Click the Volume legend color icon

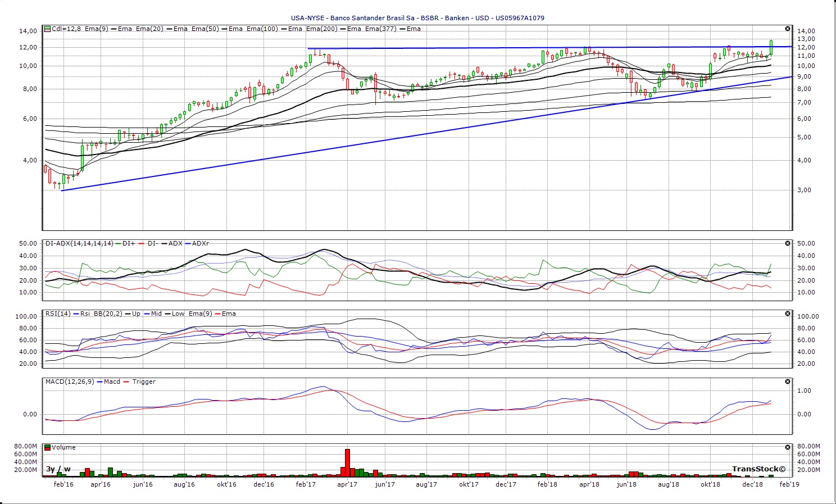pyautogui.click(x=48, y=447)
